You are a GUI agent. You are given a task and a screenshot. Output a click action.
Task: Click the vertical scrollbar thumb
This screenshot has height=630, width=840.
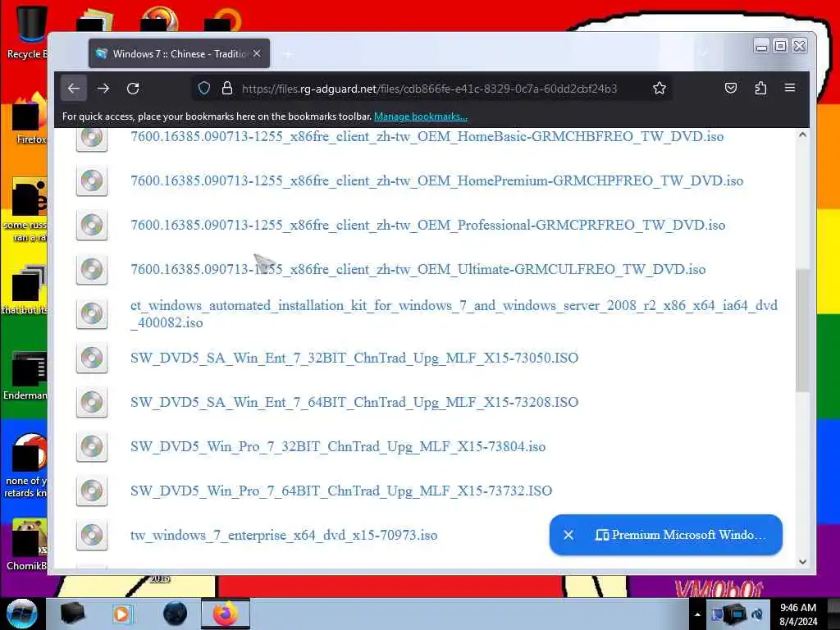click(802, 330)
